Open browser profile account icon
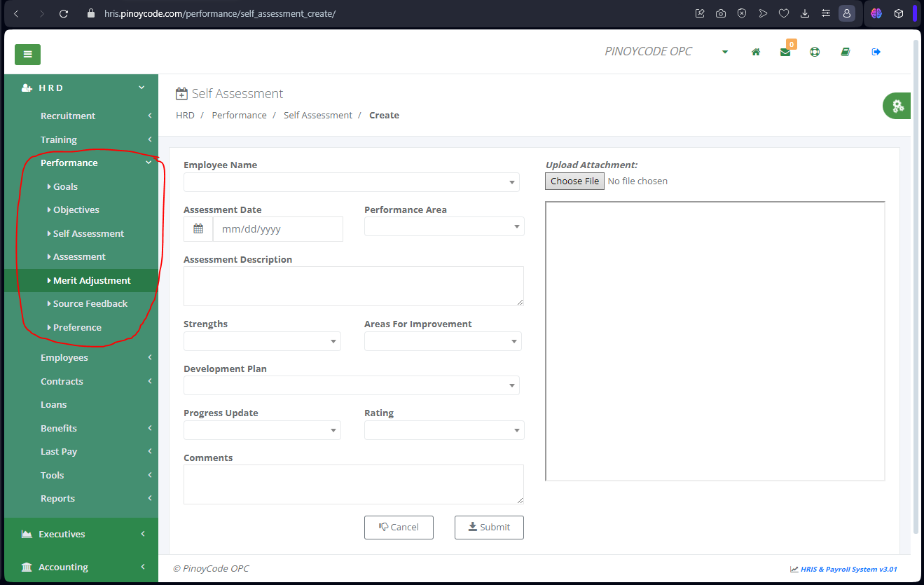Image resolution: width=924 pixels, height=585 pixels. [x=847, y=13]
